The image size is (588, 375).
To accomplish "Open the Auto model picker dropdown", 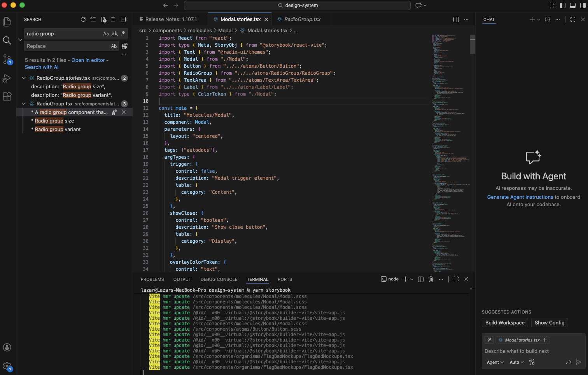I will 516,362.
